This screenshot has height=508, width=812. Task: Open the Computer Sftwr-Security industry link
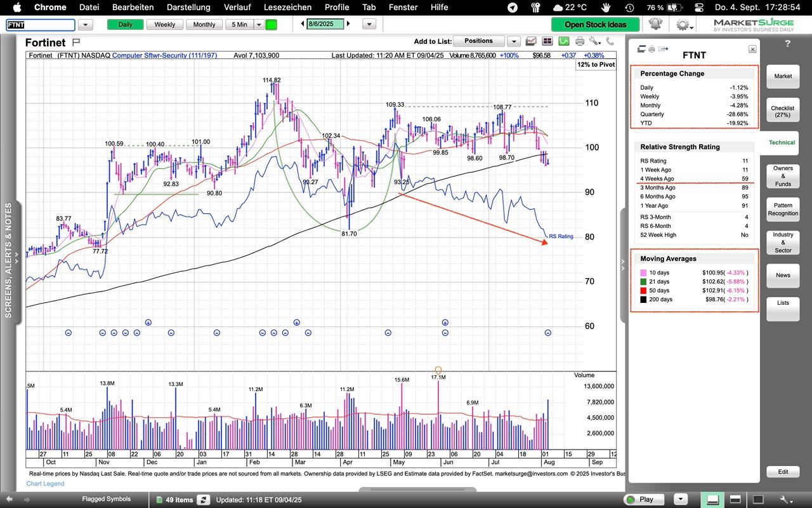164,55
